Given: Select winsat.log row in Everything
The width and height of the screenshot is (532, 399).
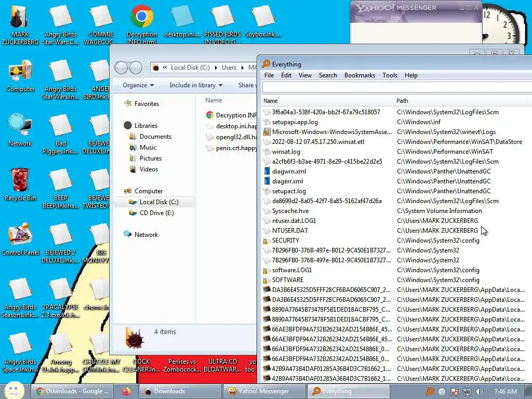Looking at the screenshot, I should pyautogui.click(x=396, y=152).
